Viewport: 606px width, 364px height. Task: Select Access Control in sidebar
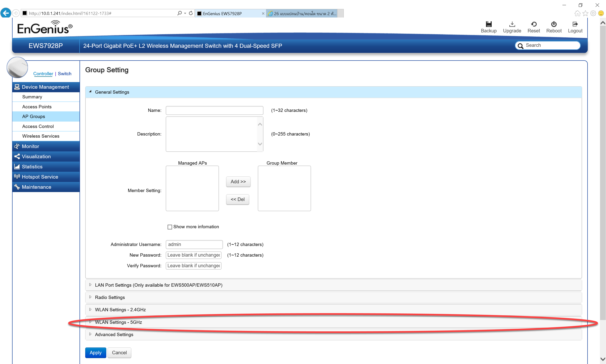tap(46, 126)
